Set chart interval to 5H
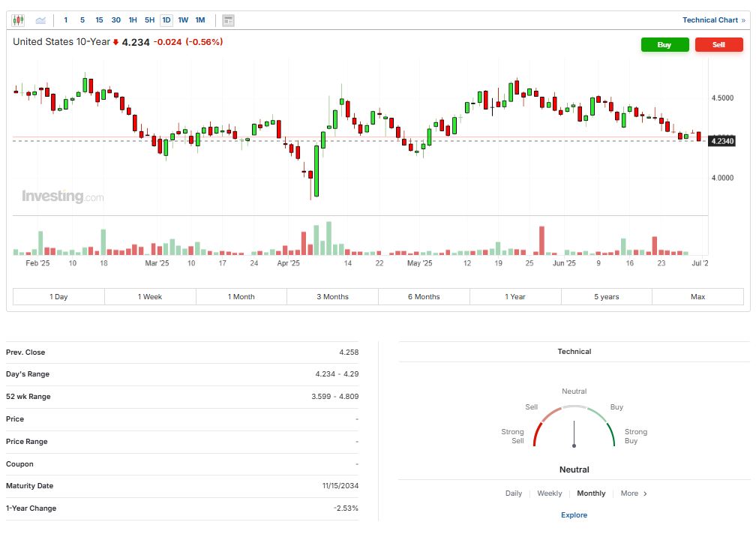The height and width of the screenshot is (537, 756). tap(149, 20)
